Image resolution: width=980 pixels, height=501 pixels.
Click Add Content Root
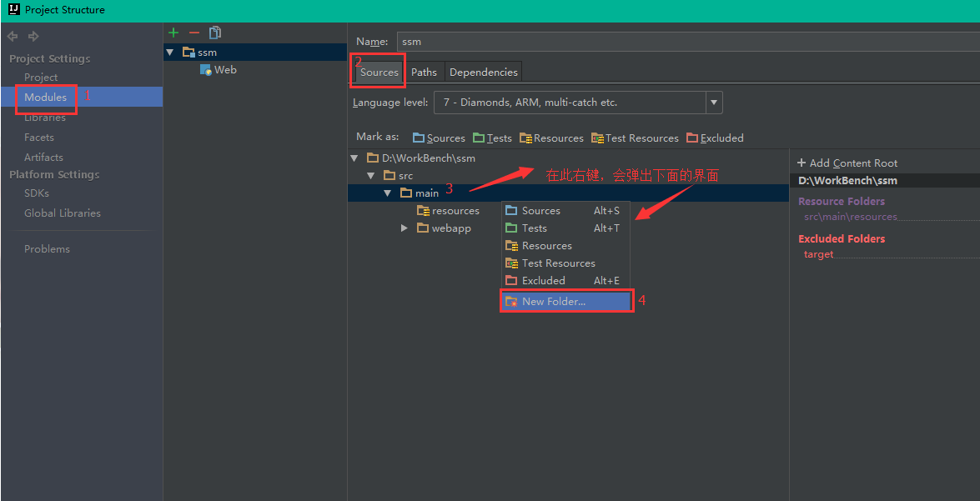[x=847, y=163]
